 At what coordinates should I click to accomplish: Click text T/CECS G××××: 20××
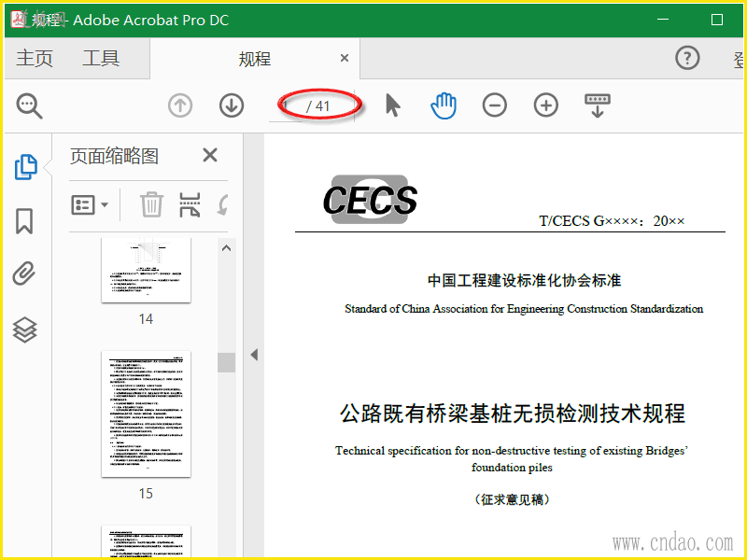pyautogui.click(x=612, y=221)
